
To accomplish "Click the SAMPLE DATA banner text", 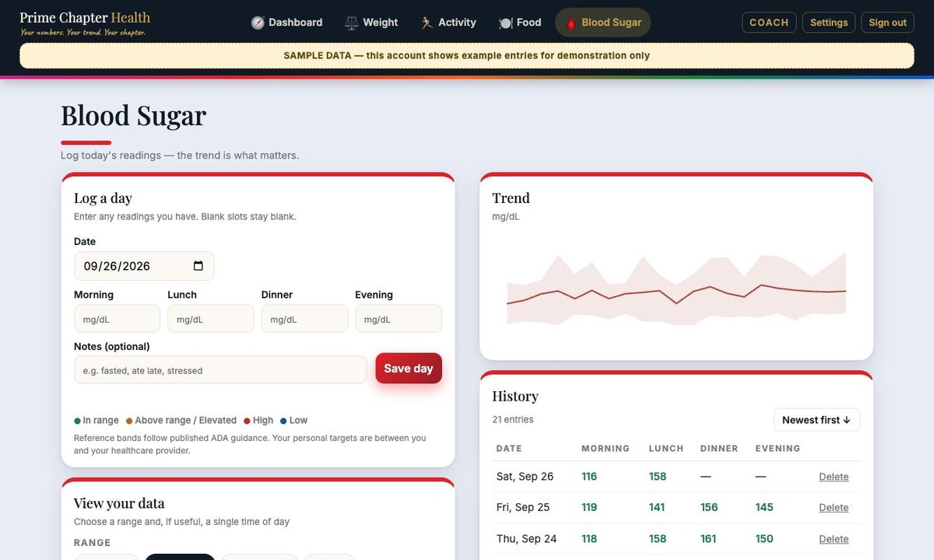I will tap(467, 56).
